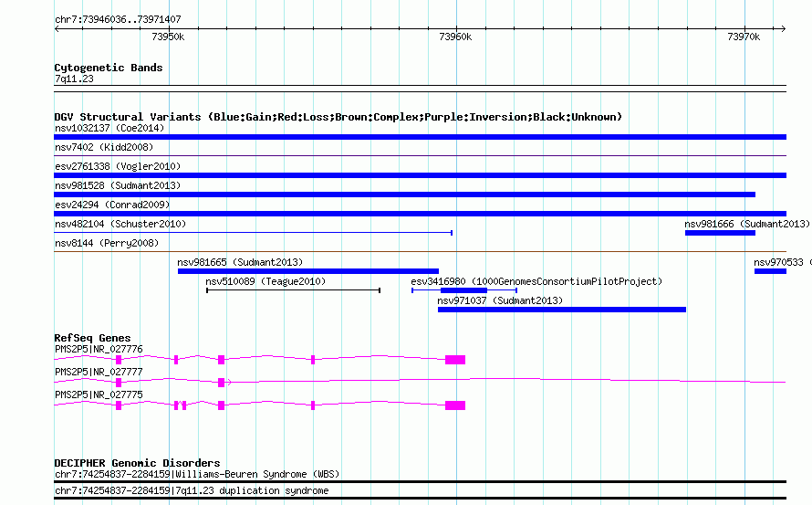Click the 7q11.23 band label
Screen dimensions: 812x505
(x=74, y=79)
